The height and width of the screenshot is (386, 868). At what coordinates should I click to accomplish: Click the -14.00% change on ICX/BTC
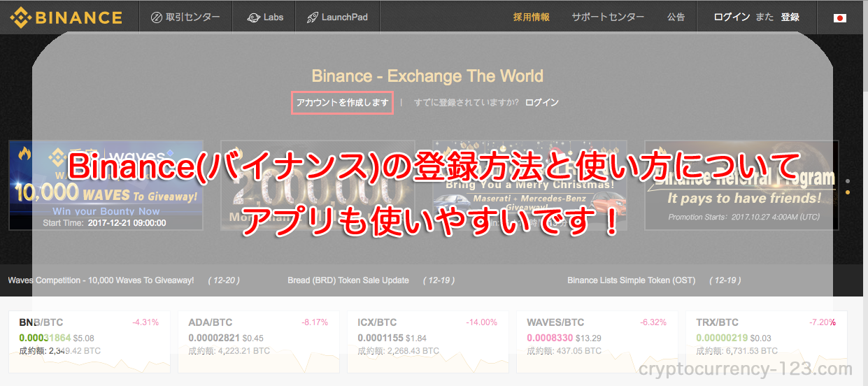pos(481,322)
